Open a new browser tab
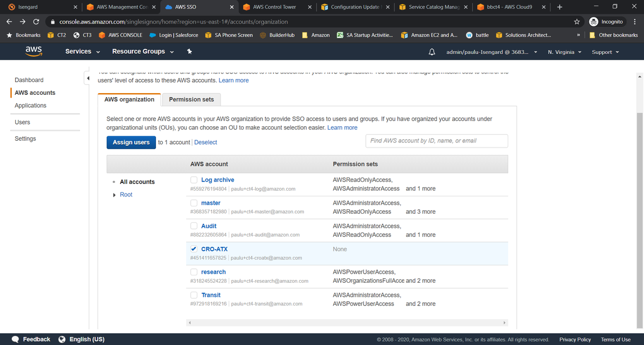644x345 pixels. coord(559,7)
